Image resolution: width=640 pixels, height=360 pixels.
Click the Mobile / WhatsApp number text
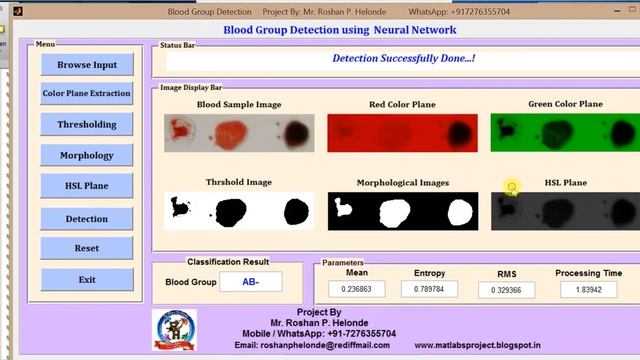tap(319, 333)
